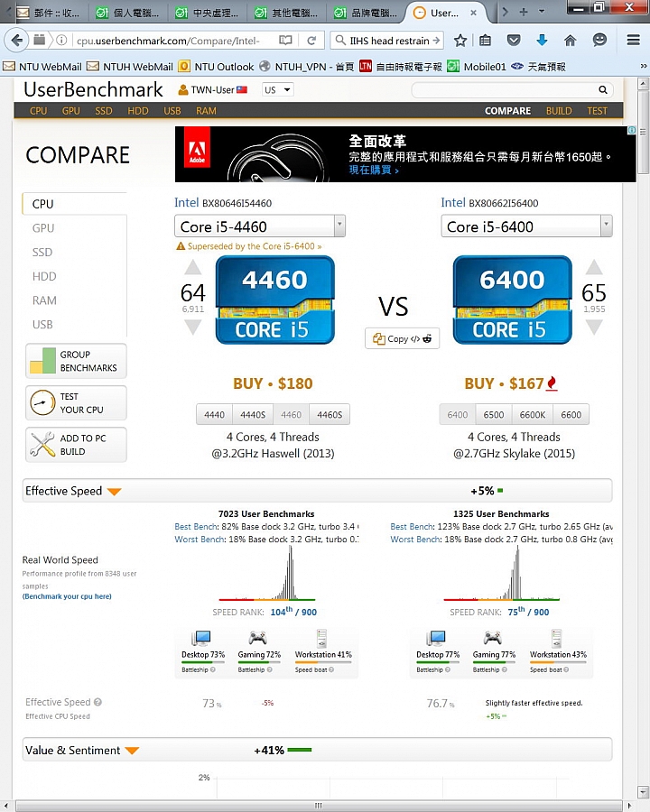The height and width of the screenshot is (812, 650).
Task: Collapse the Effective Speed section
Action: click(114, 491)
